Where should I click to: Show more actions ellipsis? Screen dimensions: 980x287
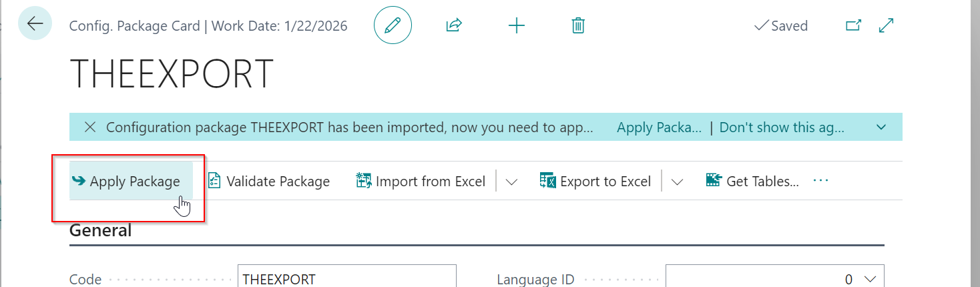pos(821,181)
